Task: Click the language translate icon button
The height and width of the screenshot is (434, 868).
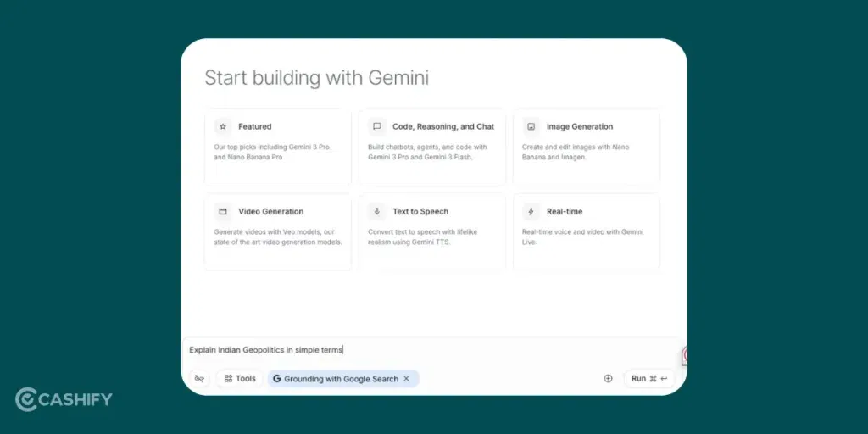Action: pos(199,379)
